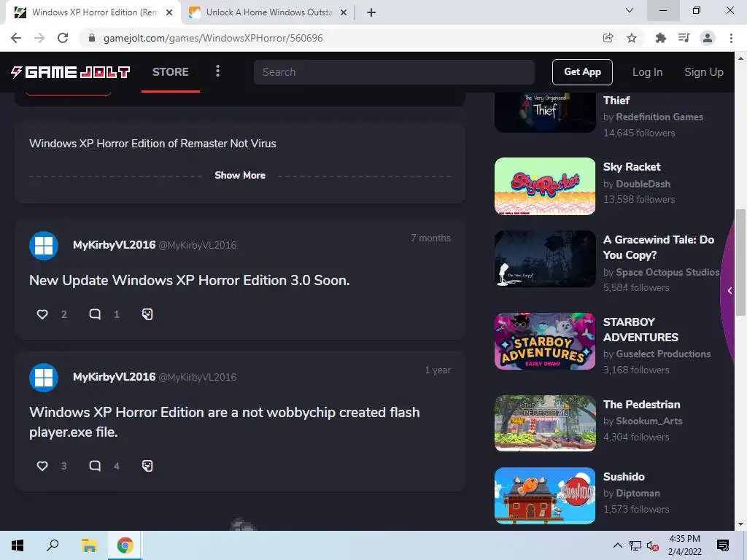Open network tray icon

click(x=635, y=545)
